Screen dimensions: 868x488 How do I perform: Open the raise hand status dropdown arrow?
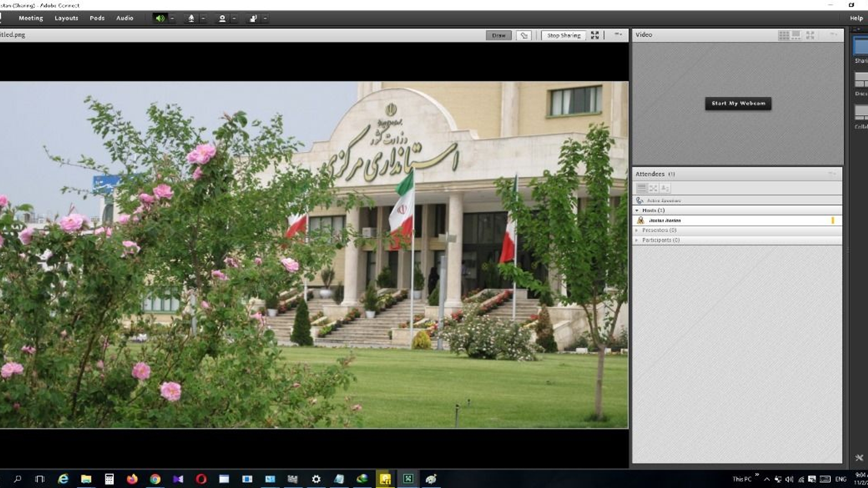coord(265,18)
